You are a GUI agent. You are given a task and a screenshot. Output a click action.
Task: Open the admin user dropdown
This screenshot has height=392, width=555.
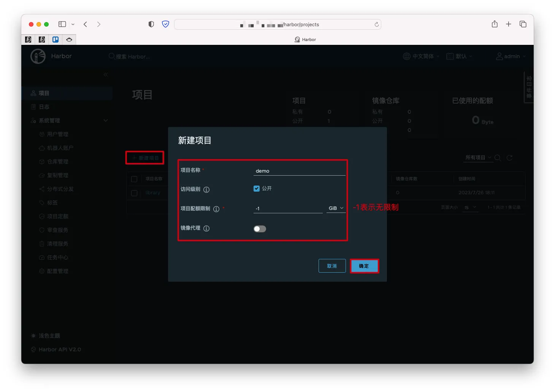point(511,56)
